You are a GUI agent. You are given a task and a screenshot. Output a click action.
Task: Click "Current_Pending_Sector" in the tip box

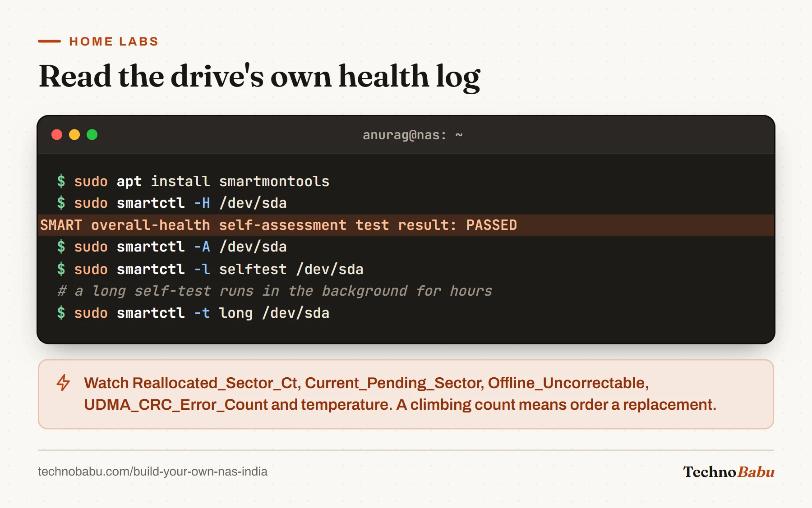click(393, 383)
